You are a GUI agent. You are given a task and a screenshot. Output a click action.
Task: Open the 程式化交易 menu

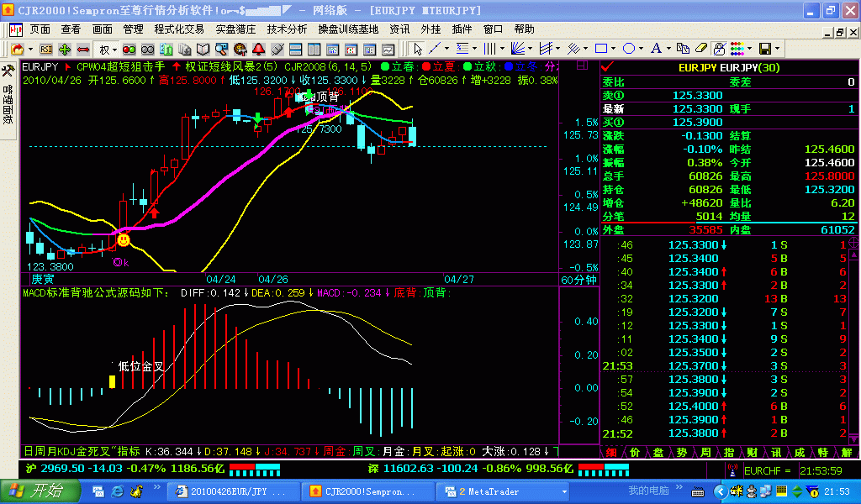(179, 29)
